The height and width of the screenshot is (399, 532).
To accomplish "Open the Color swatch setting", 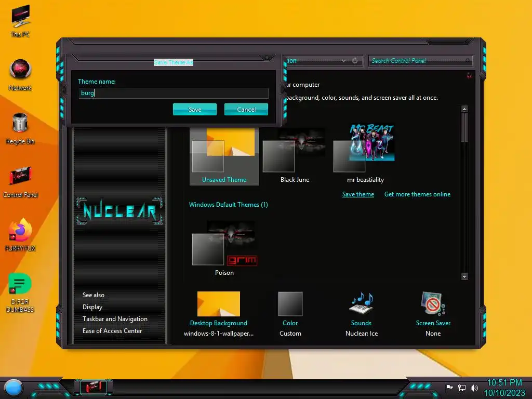I will point(290,304).
